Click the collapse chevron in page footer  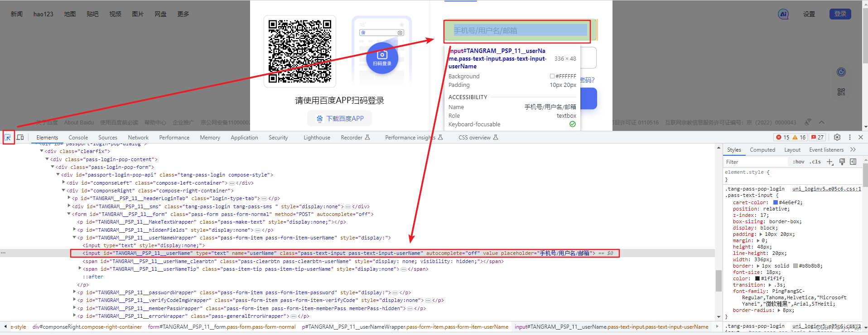(821, 122)
